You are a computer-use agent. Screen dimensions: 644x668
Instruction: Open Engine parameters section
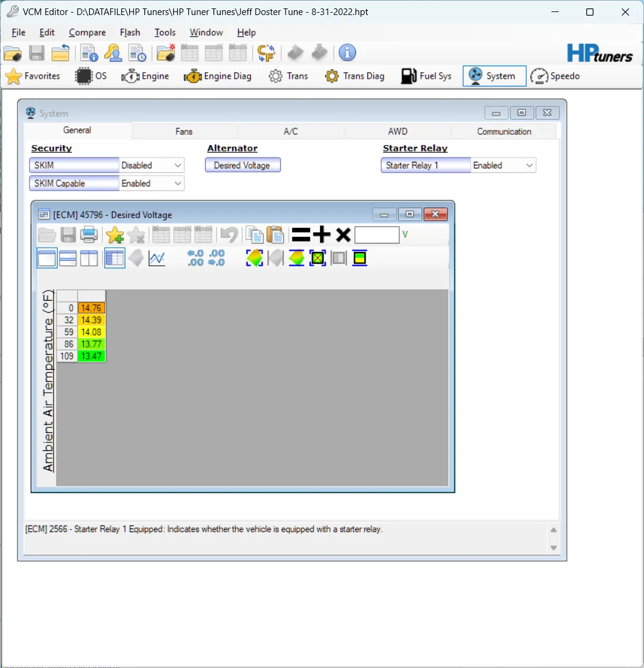coord(146,76)
